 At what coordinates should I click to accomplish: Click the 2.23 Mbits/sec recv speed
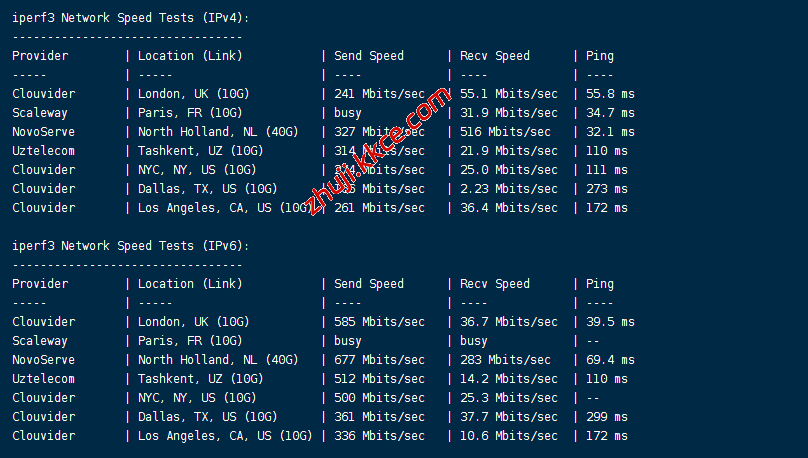pyautogui.click(x=509, y=189)
